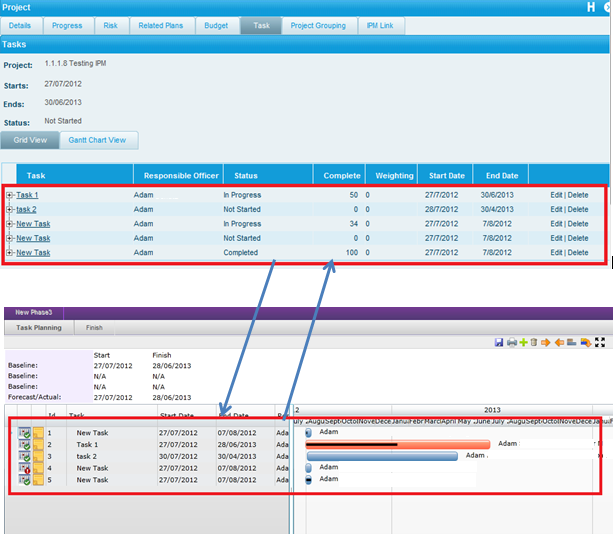Click Delete in the Task 1 row
The image size is (613, 536).
(578, 195)
